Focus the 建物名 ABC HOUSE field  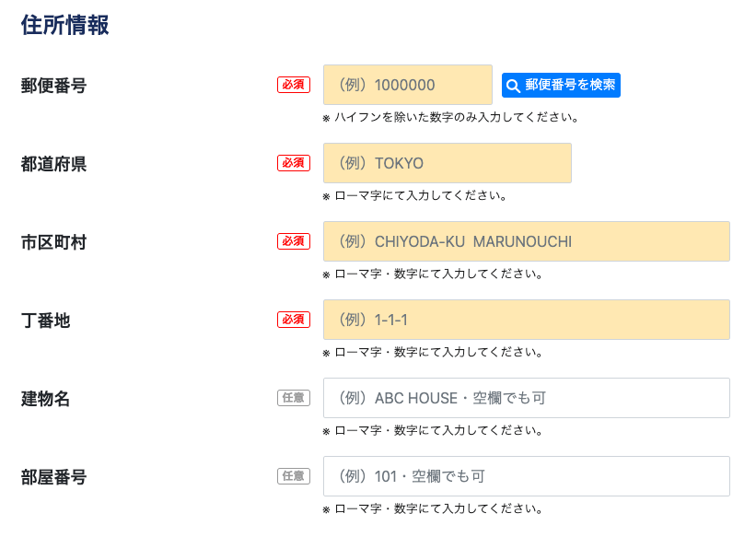coord(527,398)
